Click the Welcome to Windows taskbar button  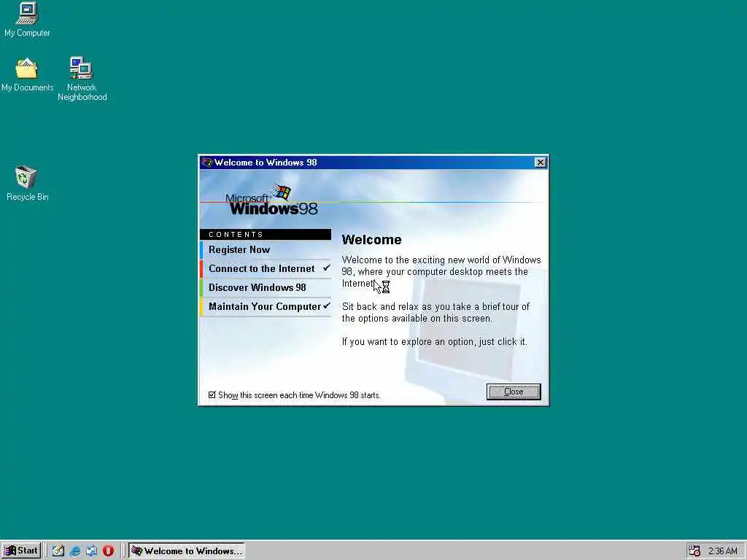pos(187,551)
